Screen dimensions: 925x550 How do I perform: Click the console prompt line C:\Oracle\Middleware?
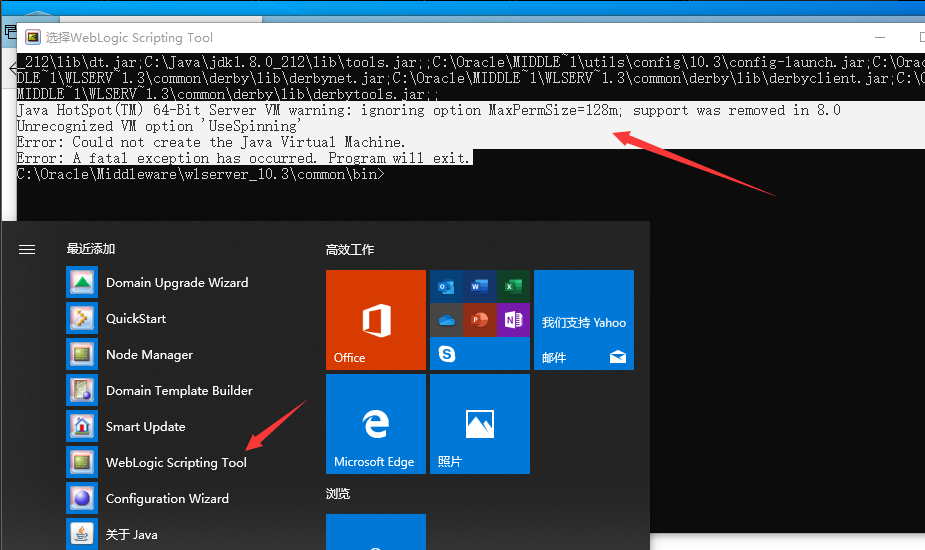[x=201, y=174]
